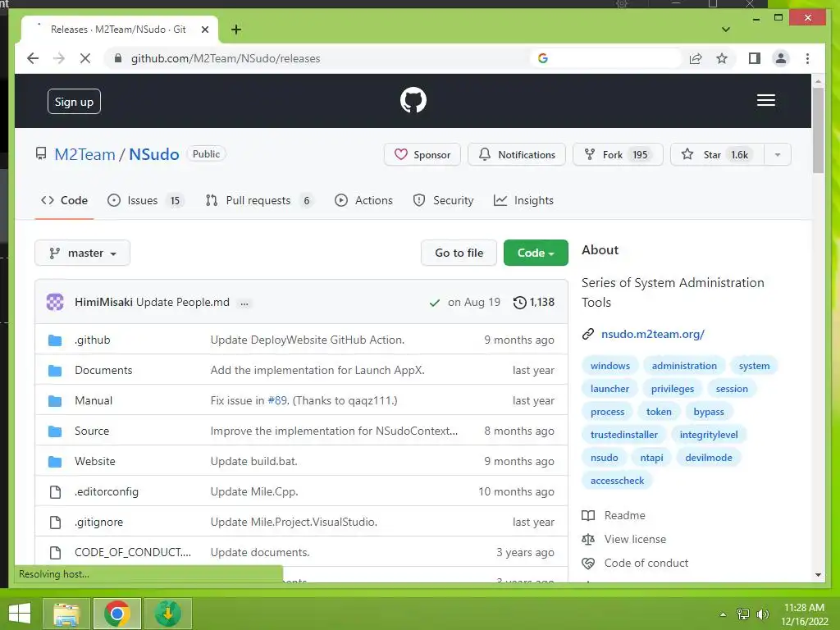
Task: Expand commit message ellipsis
Action: pos(244,304)
